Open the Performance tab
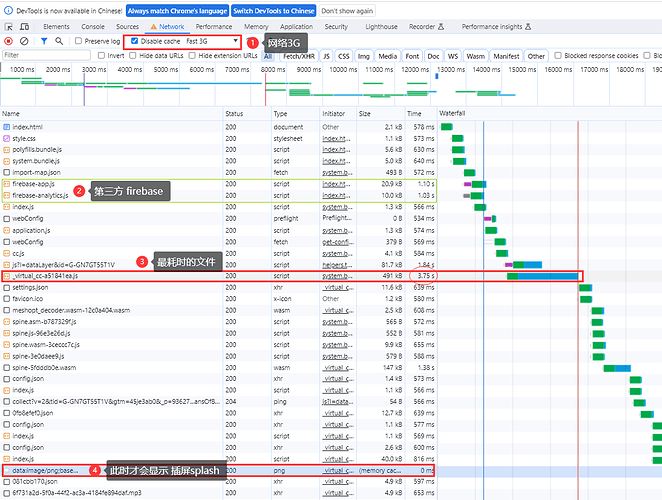 pos(214,27)
